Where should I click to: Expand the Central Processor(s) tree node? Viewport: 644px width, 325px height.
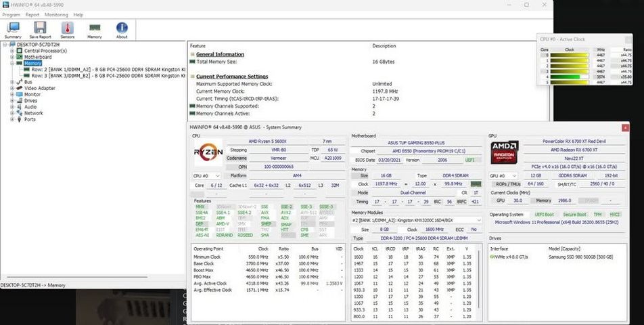click(x=12, y=51)
